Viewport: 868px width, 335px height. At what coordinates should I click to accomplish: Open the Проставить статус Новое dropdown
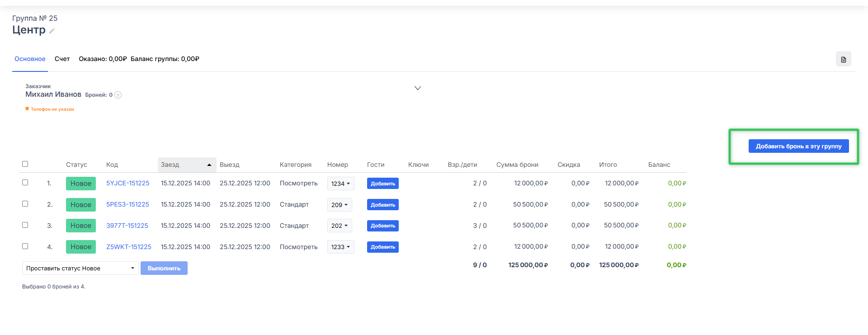pos(80,268)
